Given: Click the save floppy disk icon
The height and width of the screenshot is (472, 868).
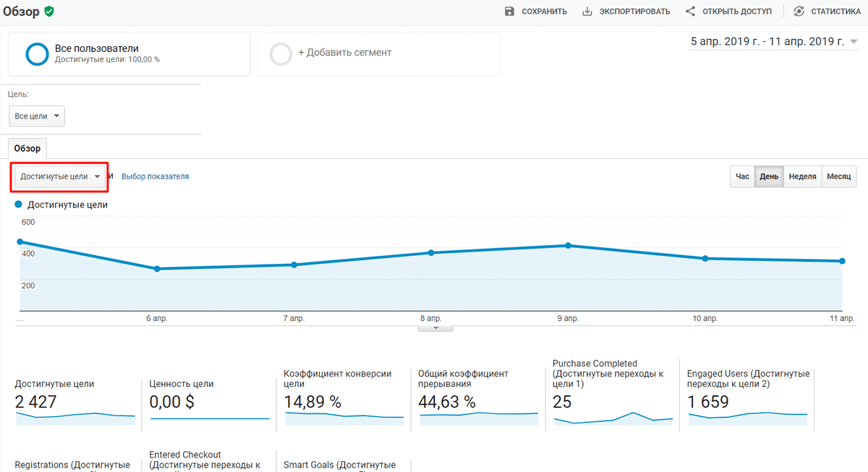Looking at the screenshot, I should point(509,12).
